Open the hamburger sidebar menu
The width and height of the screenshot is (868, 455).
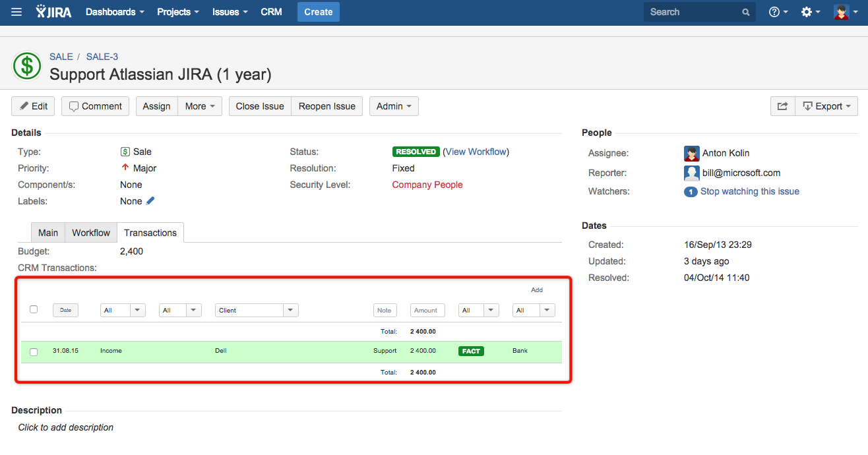[16, 12]
